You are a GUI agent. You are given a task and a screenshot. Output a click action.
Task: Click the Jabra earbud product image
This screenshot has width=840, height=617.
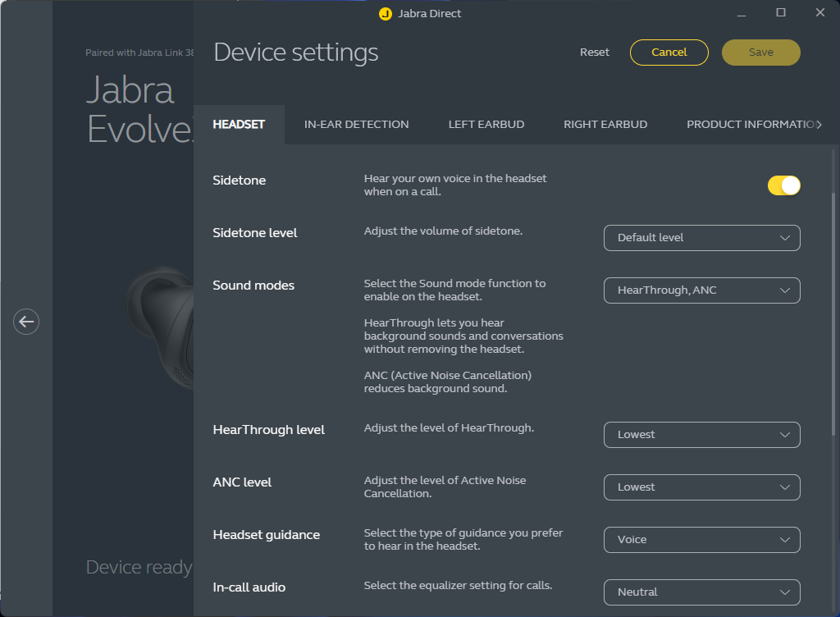click(160, 327)
